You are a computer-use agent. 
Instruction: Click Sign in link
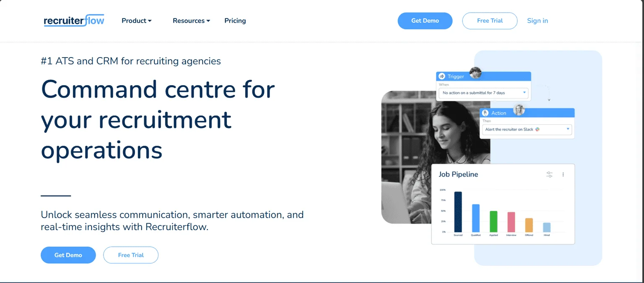(538, 21)
